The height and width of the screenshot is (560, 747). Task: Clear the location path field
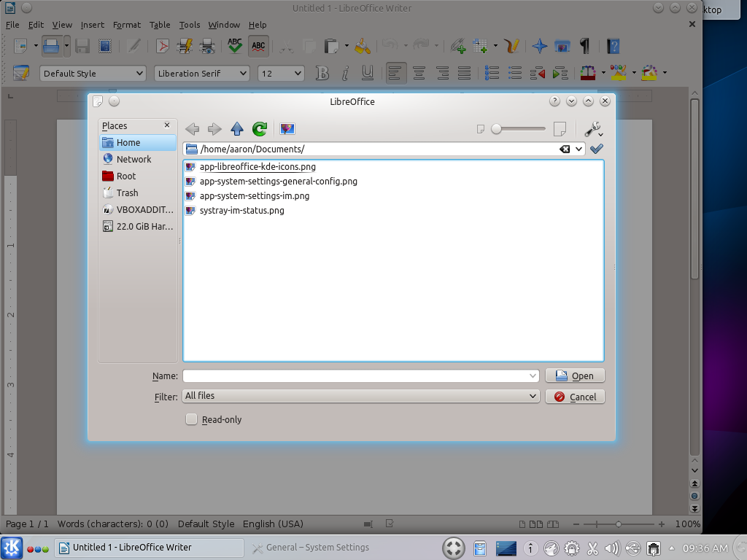pyautogui.click(x=565, y=149)
